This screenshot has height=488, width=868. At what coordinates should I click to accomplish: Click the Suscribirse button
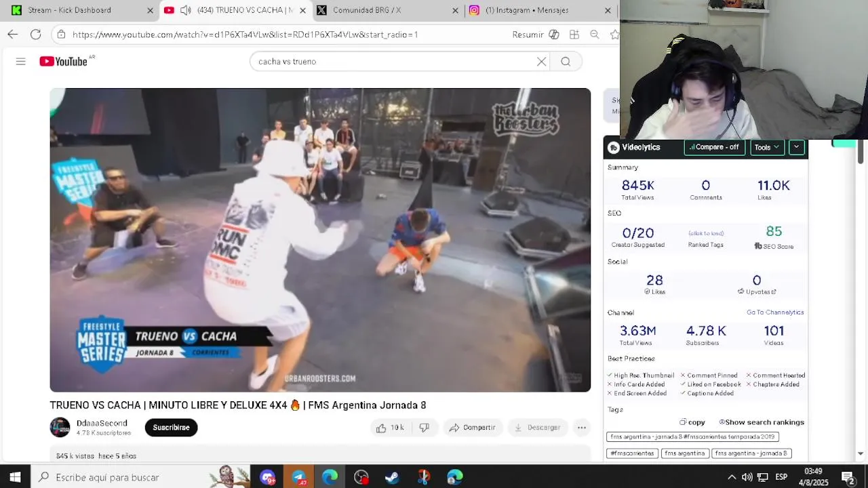coord(171,428)
